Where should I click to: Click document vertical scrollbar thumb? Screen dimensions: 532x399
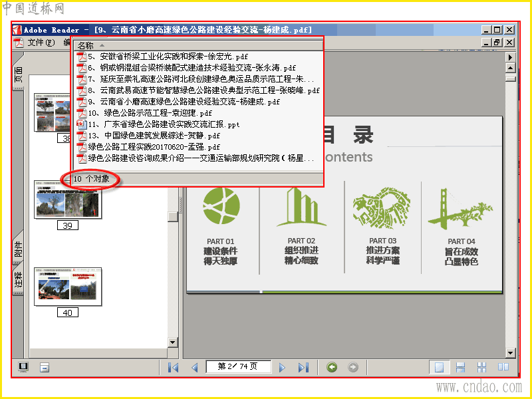coord(510,78)
